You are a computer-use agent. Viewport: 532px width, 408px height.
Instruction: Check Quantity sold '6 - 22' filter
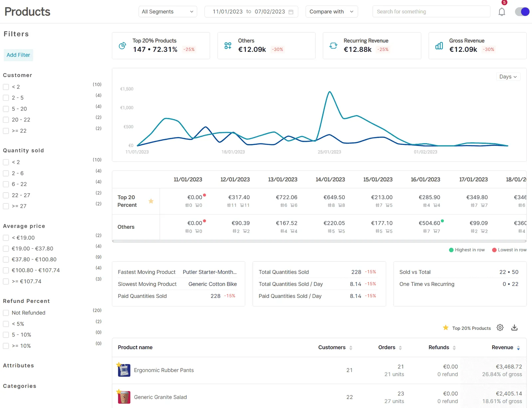(x=6, y=184)
